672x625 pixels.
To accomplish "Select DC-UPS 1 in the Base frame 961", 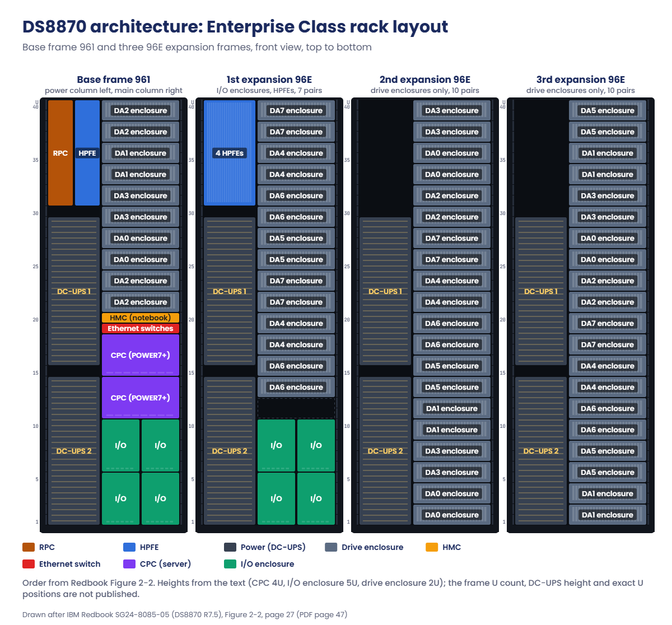I will (74, 291).
